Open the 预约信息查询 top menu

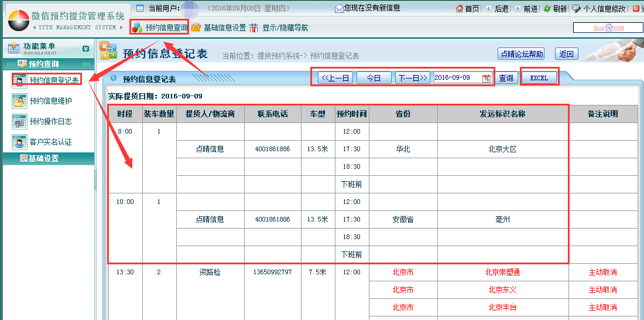coord(160,28)
